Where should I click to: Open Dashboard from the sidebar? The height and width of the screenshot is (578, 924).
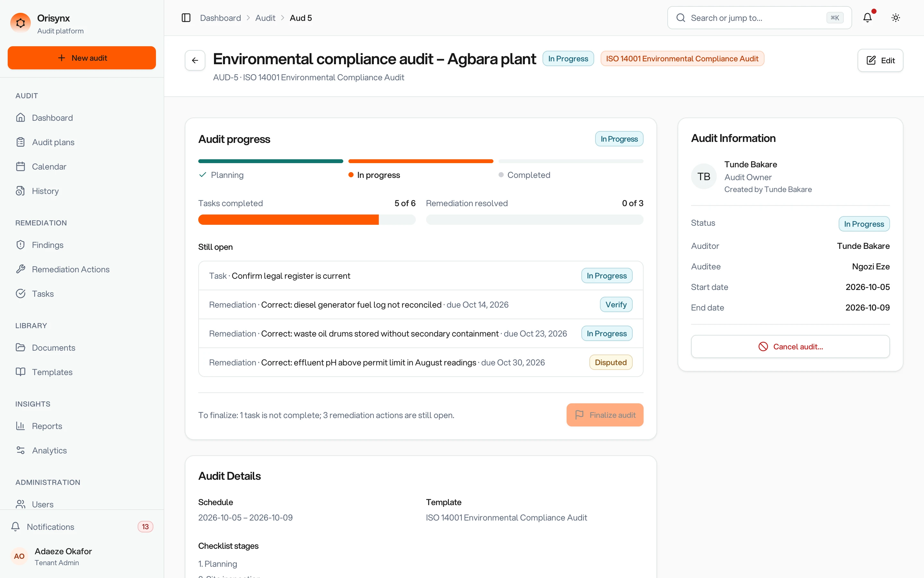82,118
